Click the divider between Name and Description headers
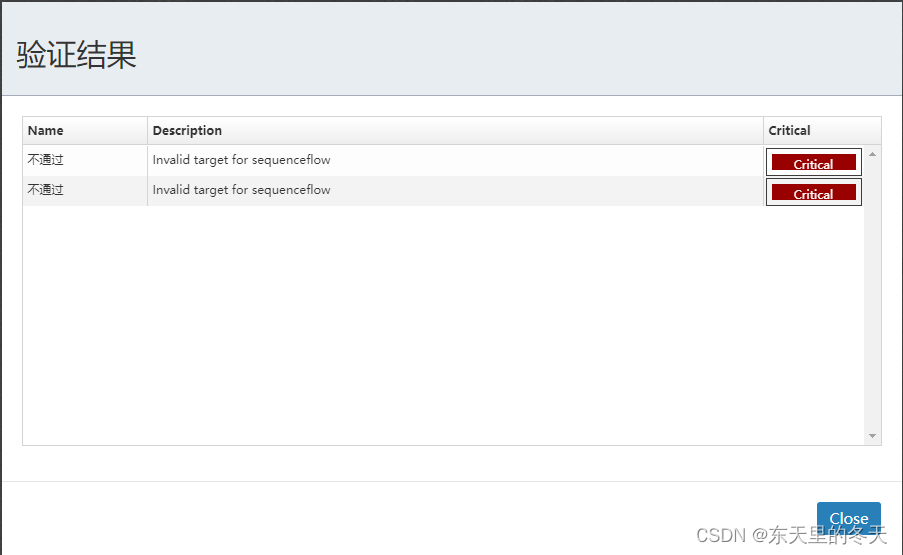This screenshot has height=555, width=903. (148, 131)
